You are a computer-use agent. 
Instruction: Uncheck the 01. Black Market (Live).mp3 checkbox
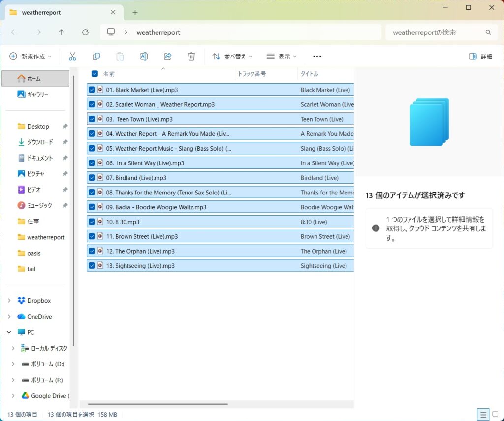tap(92, 90)
